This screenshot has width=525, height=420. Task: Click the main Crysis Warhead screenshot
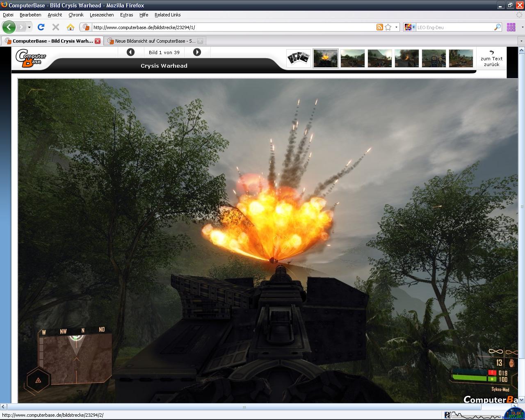pos(268,241)
